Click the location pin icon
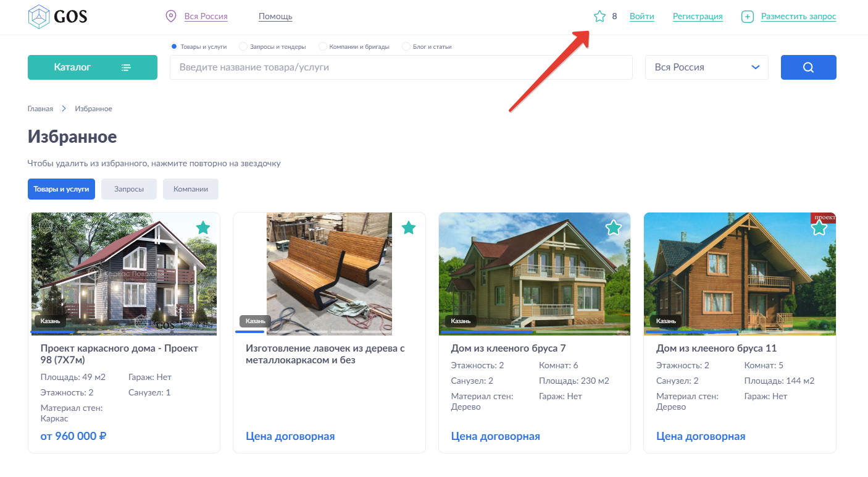This screenshot has width=868, height=477. pos(171,17)
